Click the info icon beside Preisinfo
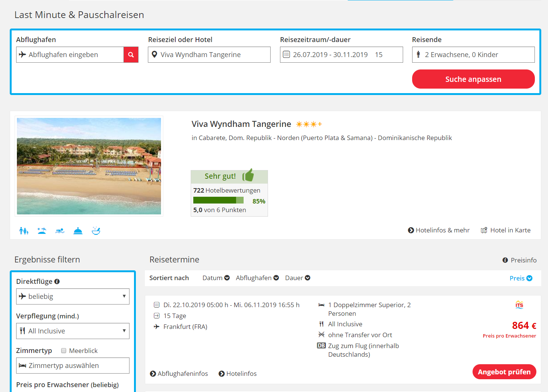548x392 pixels. (x=505, y=260)
